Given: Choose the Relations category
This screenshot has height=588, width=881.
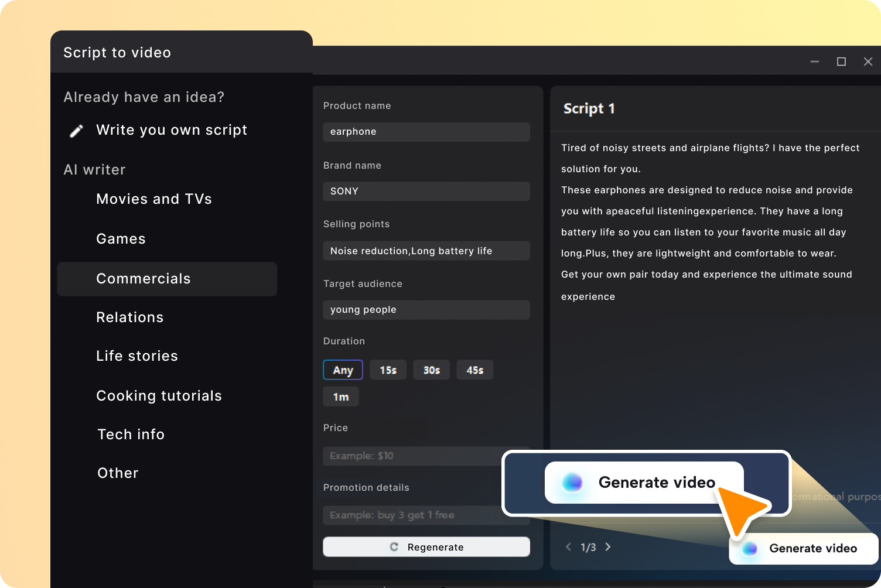Looking at the screenshot, I should [130, 317].
